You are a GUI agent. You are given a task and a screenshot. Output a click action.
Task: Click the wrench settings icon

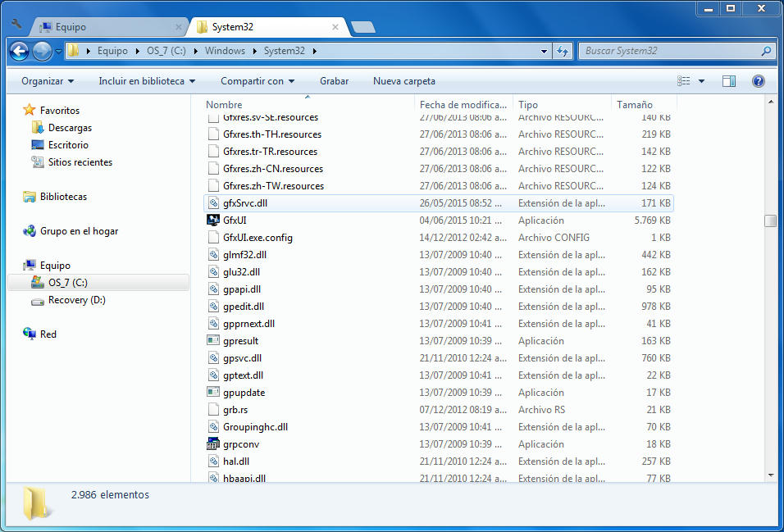pyautogui.click(x=16, y=24)
